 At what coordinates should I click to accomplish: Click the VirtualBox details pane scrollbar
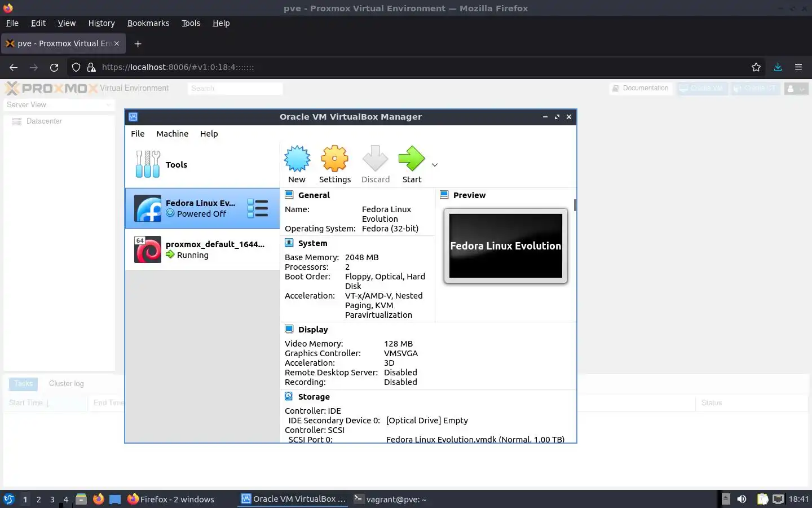[x=575, y=205]
